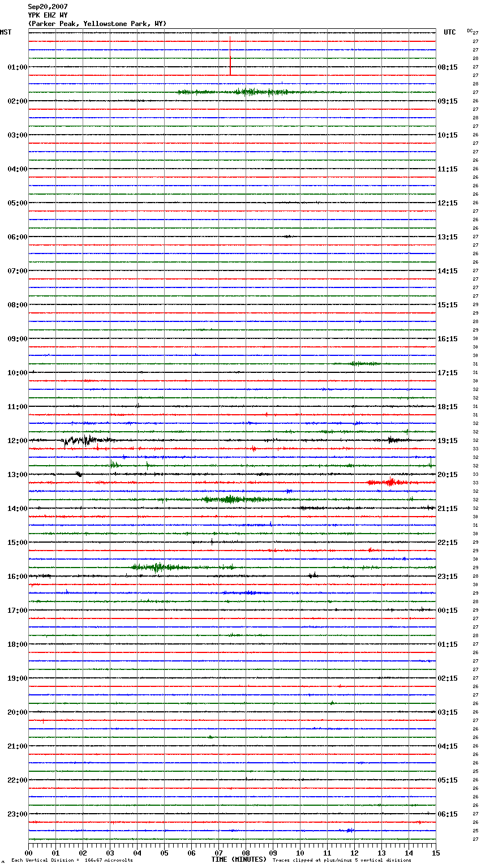The image size is (481, 868).
Task: Click the UTC timezone label
Action: click(449, 32)
